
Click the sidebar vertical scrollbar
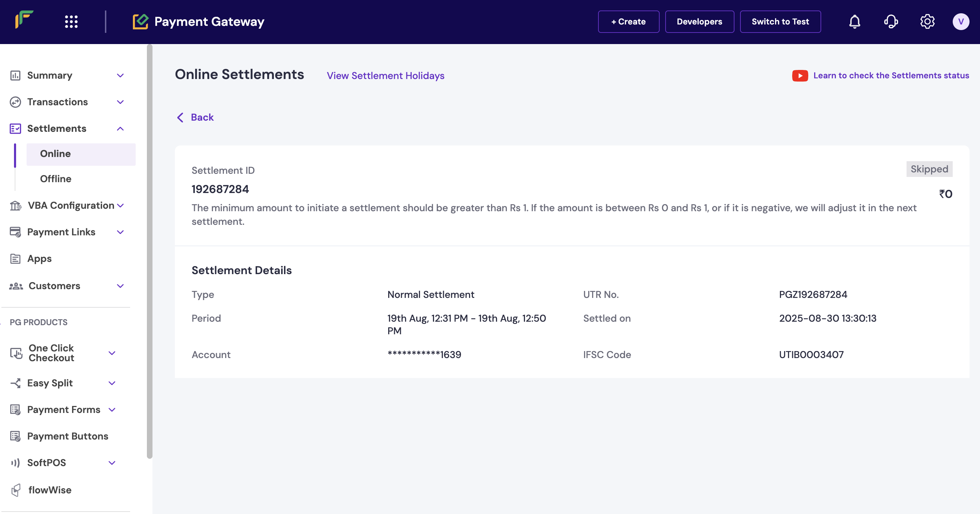149,251
